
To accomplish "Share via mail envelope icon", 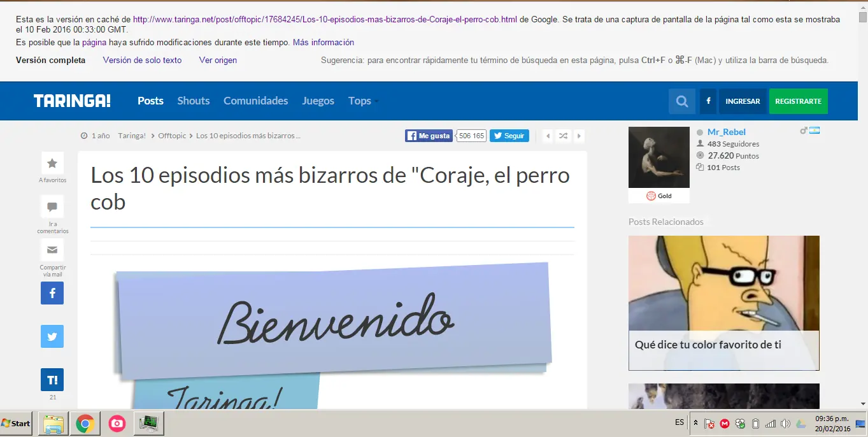I will [52, 250].
